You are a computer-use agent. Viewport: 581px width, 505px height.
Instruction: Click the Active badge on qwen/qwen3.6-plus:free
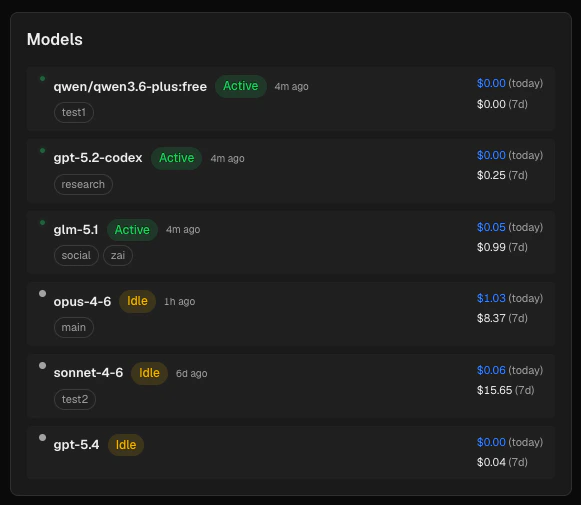click(241, 86)
